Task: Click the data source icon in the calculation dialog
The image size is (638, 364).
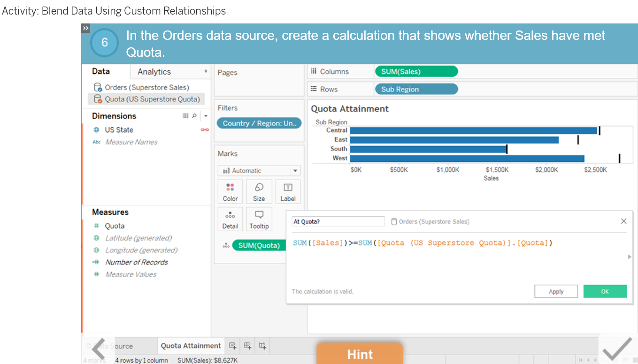Action: coord(394,221)
